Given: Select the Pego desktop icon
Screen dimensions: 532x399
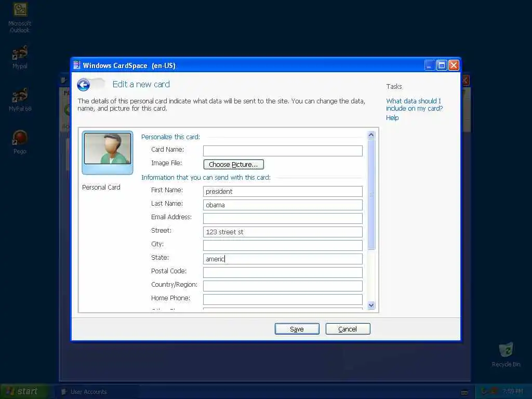Looking at the screenshot, I should 20,142.
